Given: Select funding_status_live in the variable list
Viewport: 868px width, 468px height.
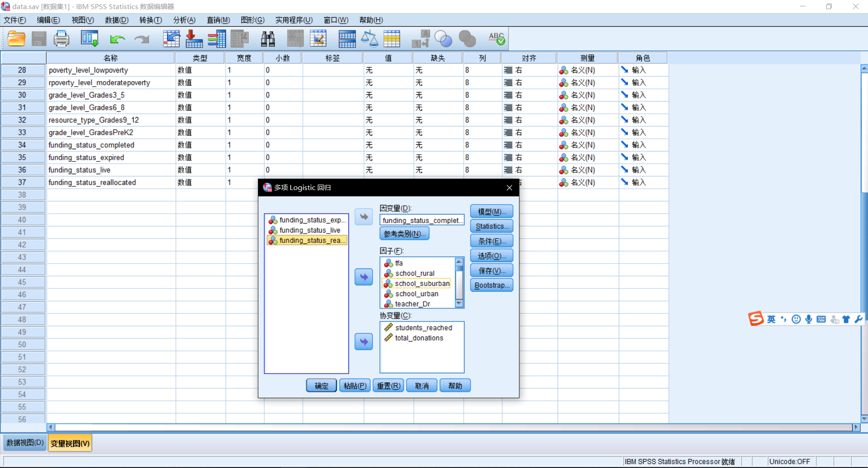Looking at the screenshot, I should point(310,230).
